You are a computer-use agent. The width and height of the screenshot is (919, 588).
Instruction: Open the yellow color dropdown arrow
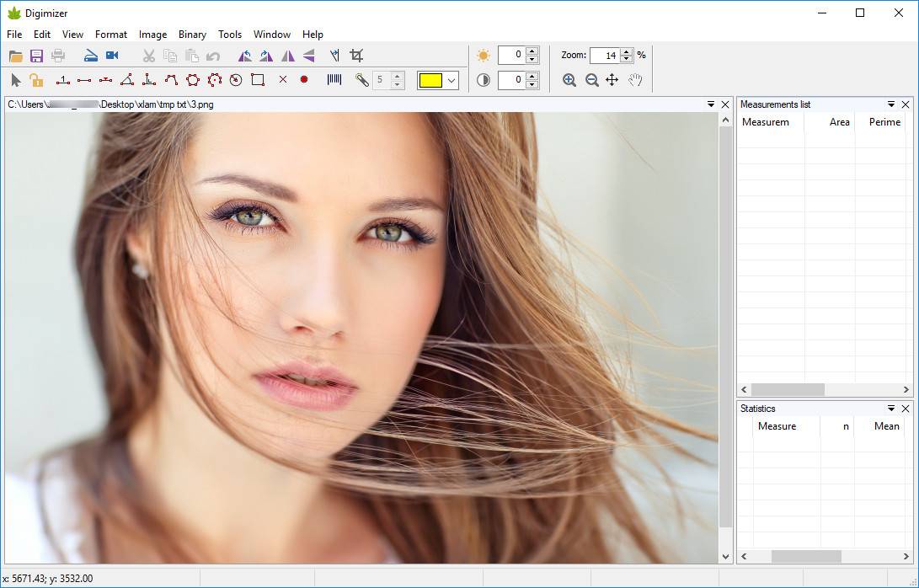pos(451,81)
